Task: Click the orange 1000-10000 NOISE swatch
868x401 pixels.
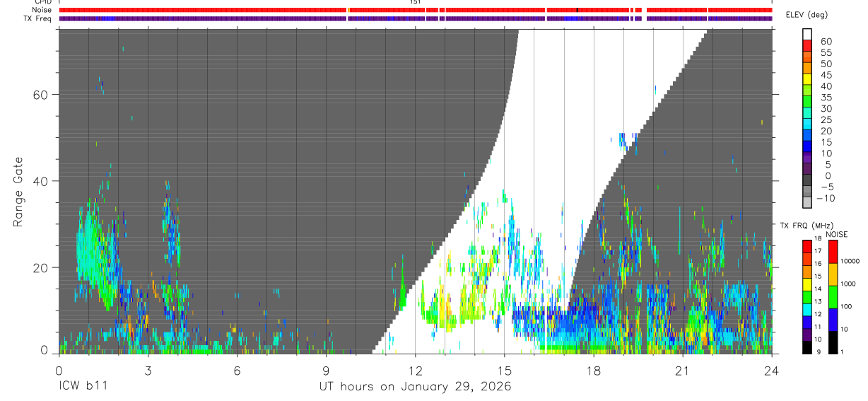Action: [833, 274]
